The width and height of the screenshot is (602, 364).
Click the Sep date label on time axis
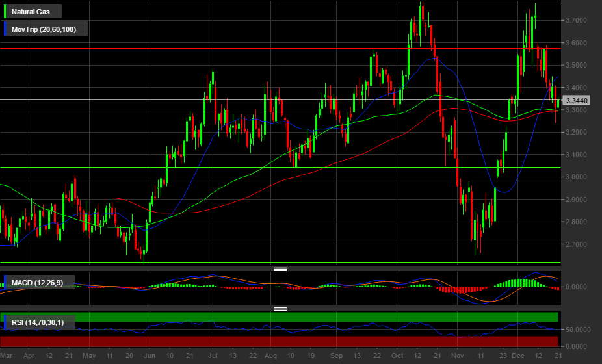click(336, 356)
